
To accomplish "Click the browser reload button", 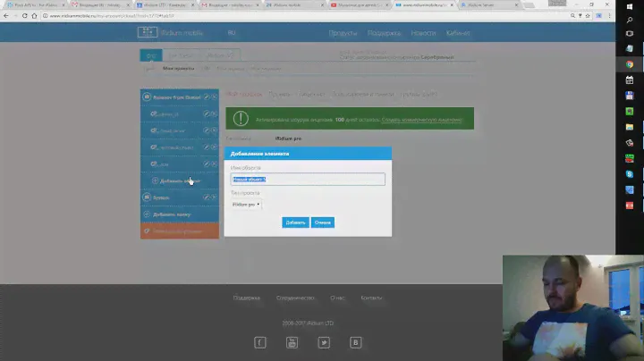I will click(x=24, y=16).
